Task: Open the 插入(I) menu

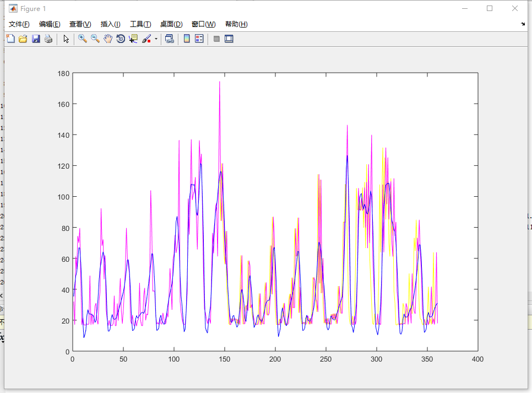Action: [110, 24]
